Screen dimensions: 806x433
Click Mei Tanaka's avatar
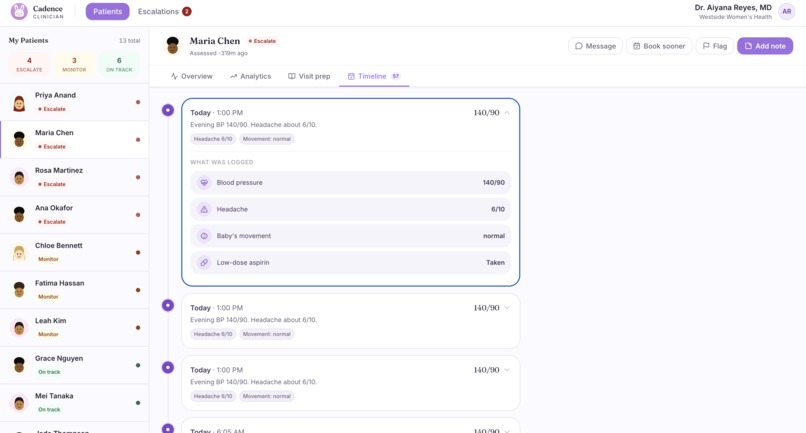pyautogui.click(x=19, y=403)
